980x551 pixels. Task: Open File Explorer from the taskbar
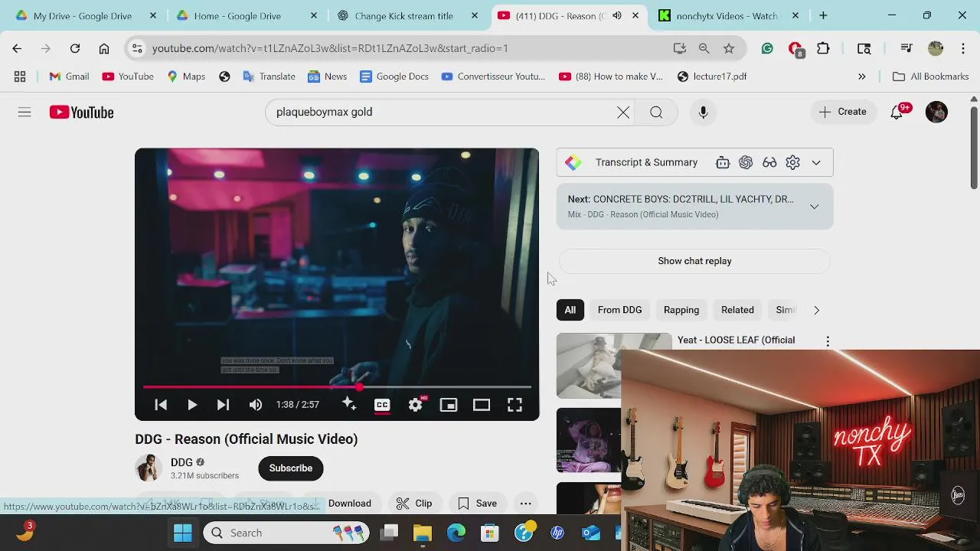(x=423, y=533)
